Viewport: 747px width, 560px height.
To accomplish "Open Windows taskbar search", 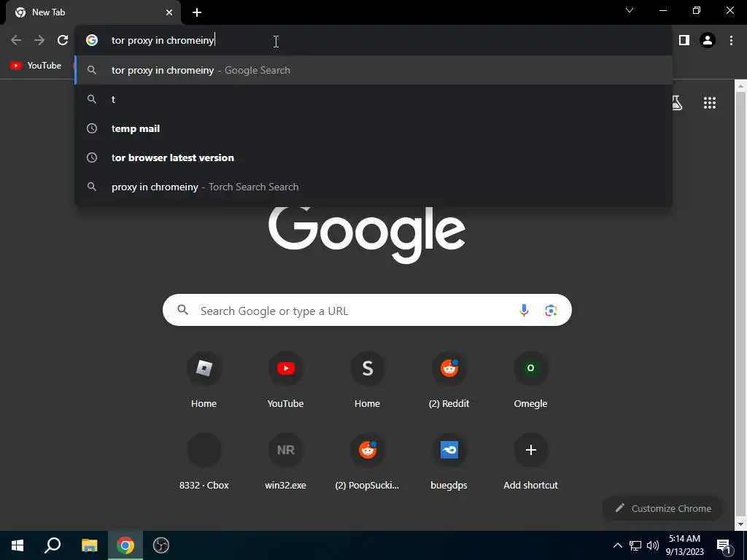I will (x=53, y=545).
